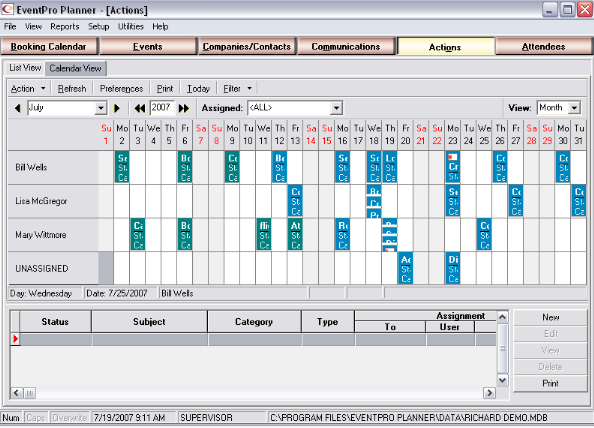Image resolution: width=594 pixels, height=428 pixels.
Task: Select Mary Wittmore action on Wednesday 25
Action: 484,234
